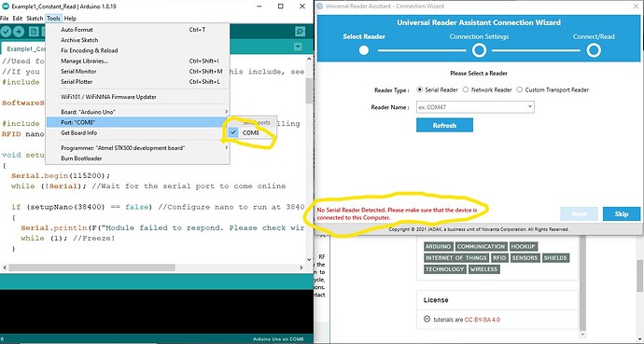Click the browser page vertical scrollbar thumb
644x344 pixels.
point(640,275)
